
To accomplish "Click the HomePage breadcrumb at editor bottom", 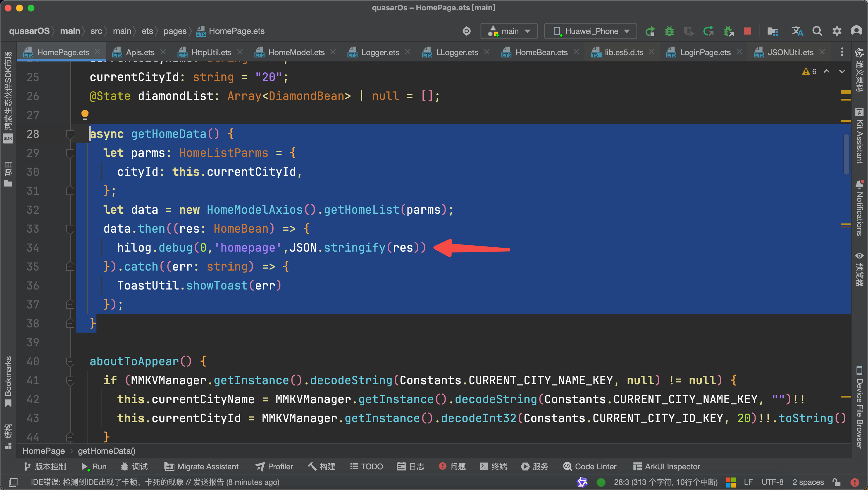I will (43, 451).
